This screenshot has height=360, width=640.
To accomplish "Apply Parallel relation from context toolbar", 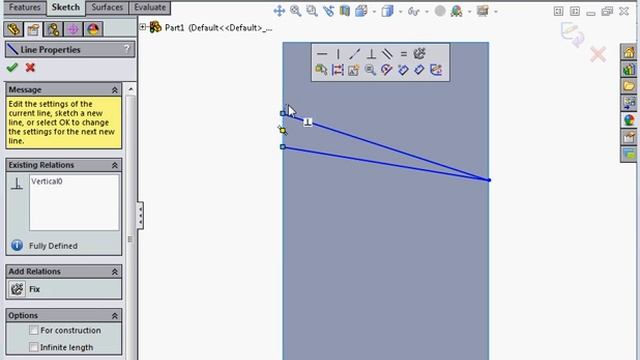I will tap(387, 53).
